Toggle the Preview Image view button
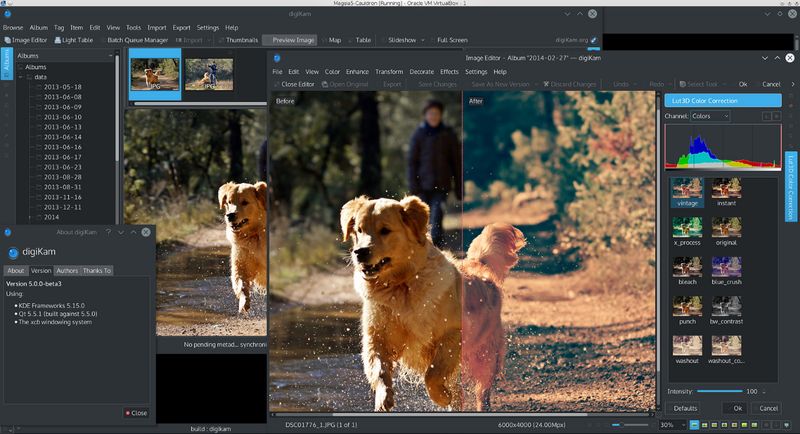Screen dimensions: 800x434 pos(289,40)
